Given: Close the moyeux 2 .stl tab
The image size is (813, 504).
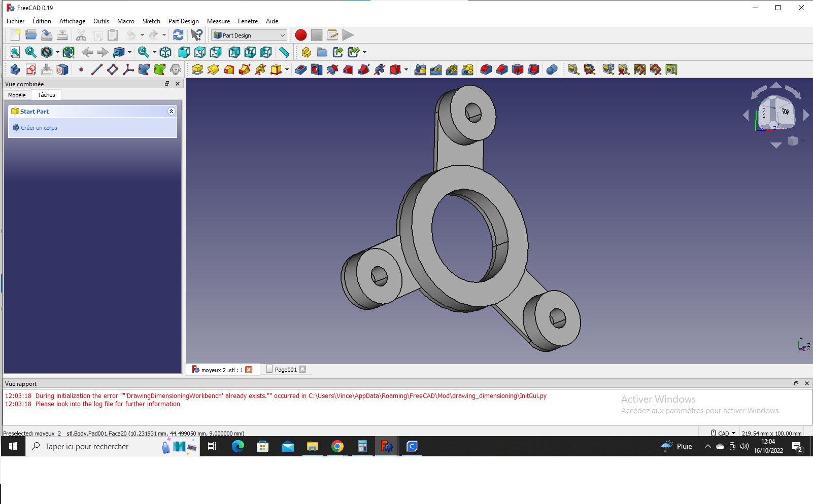Looking at the screenshot, I should pyautogui.click(x=249, y=370).
